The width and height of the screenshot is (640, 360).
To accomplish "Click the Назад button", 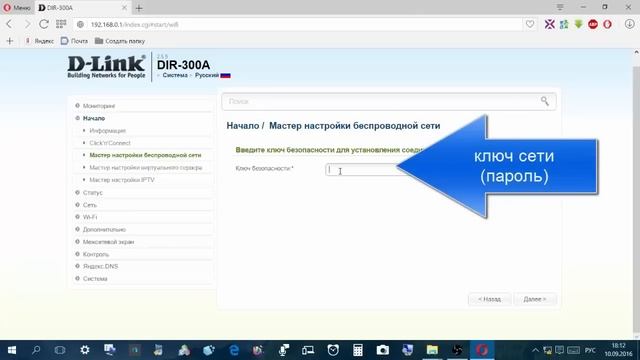I will pyautogui.click(x=489, y=299).
